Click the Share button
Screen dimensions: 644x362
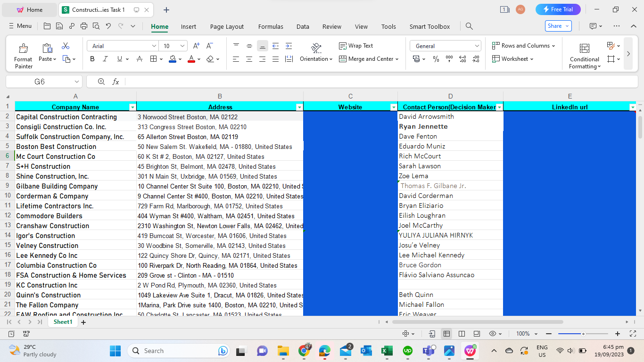pos(558,26)
